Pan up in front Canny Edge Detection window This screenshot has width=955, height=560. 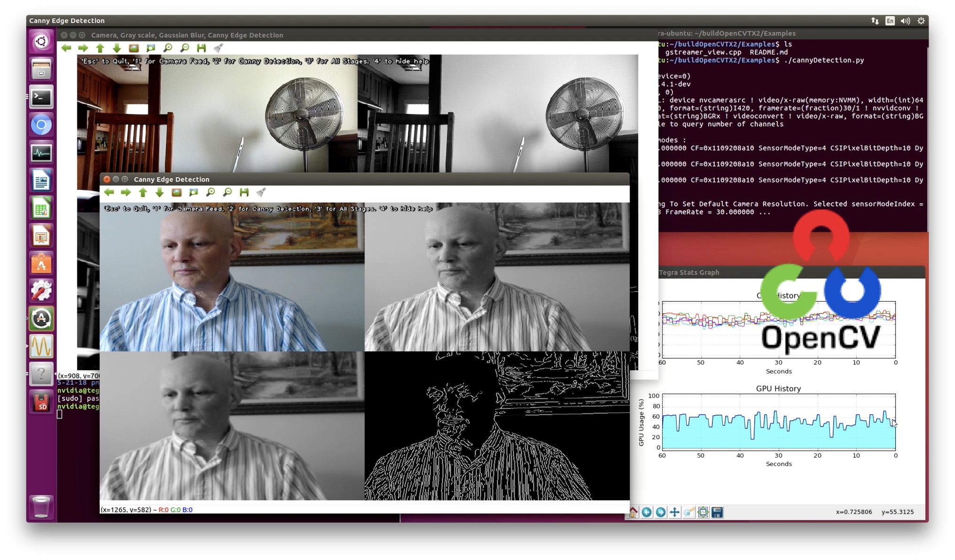143,192
